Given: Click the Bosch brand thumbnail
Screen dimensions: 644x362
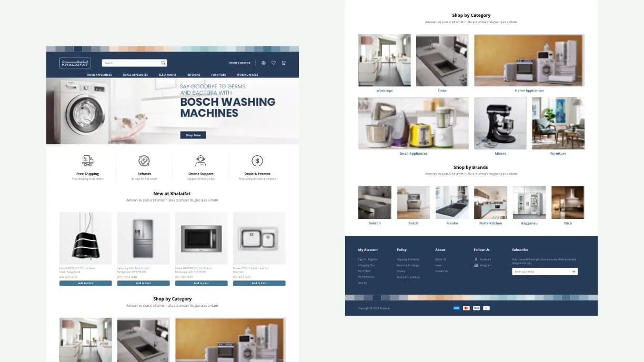Looking at the screenshot, I should pyautogui.click(x=413, y=202).
